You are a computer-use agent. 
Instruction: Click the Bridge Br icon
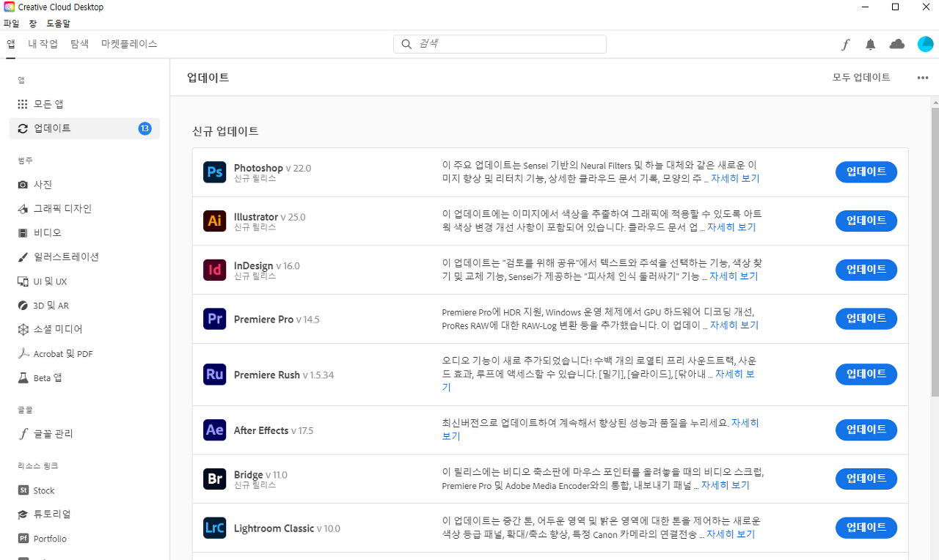[x=215, y=479]
